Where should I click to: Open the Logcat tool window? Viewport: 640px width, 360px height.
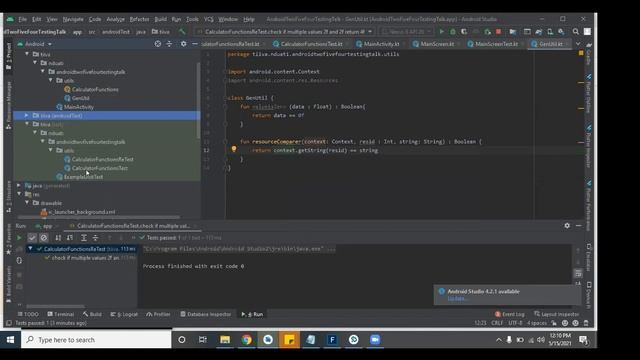pos(124,314)
